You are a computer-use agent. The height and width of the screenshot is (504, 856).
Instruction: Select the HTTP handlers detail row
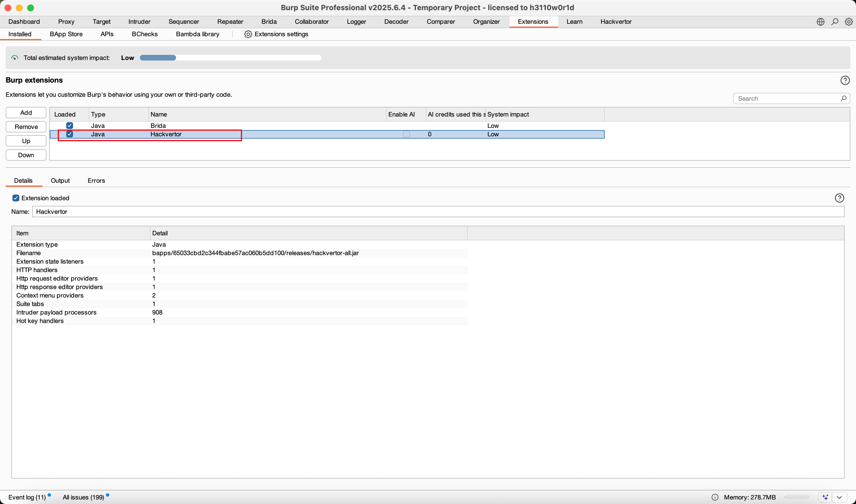click(239, 270)
